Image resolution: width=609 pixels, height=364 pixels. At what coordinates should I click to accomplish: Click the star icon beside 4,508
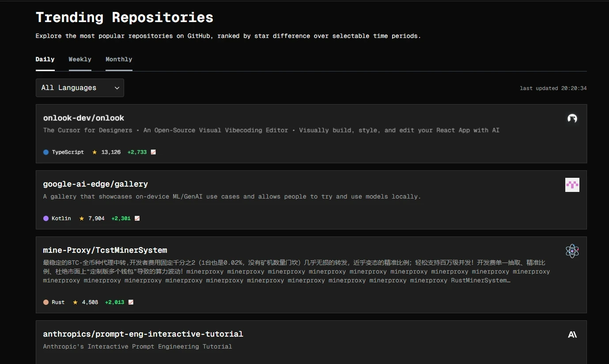(75, 302)
